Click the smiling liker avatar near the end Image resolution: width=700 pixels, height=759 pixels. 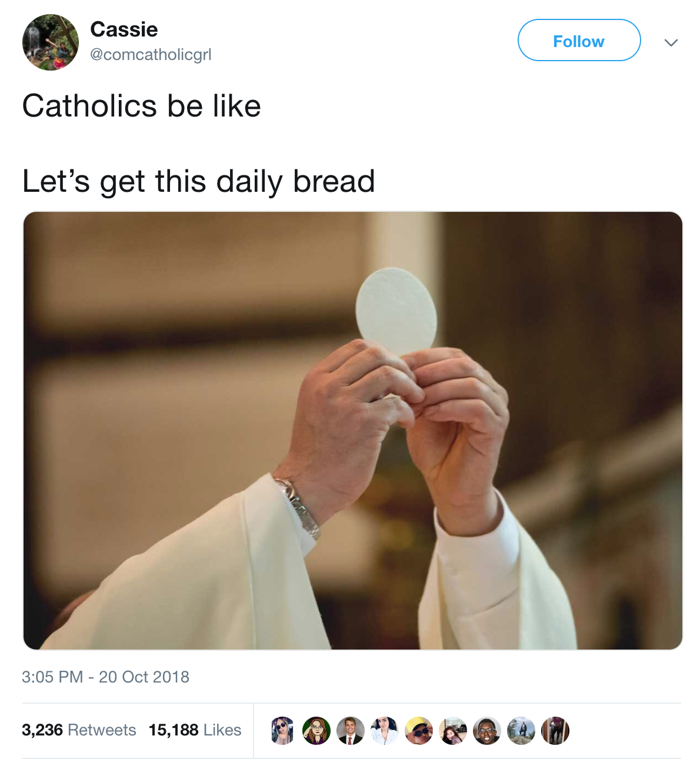click(488, 731)
